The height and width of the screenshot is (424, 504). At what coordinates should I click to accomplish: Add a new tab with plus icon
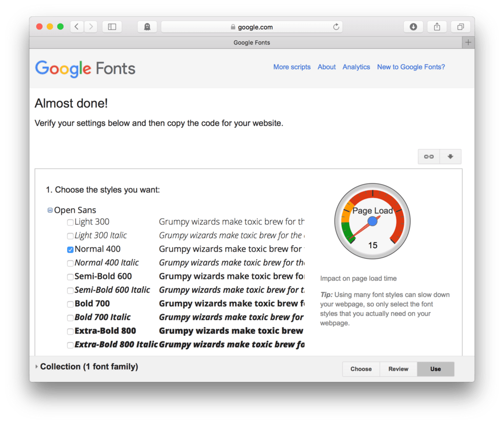(468, 43)
